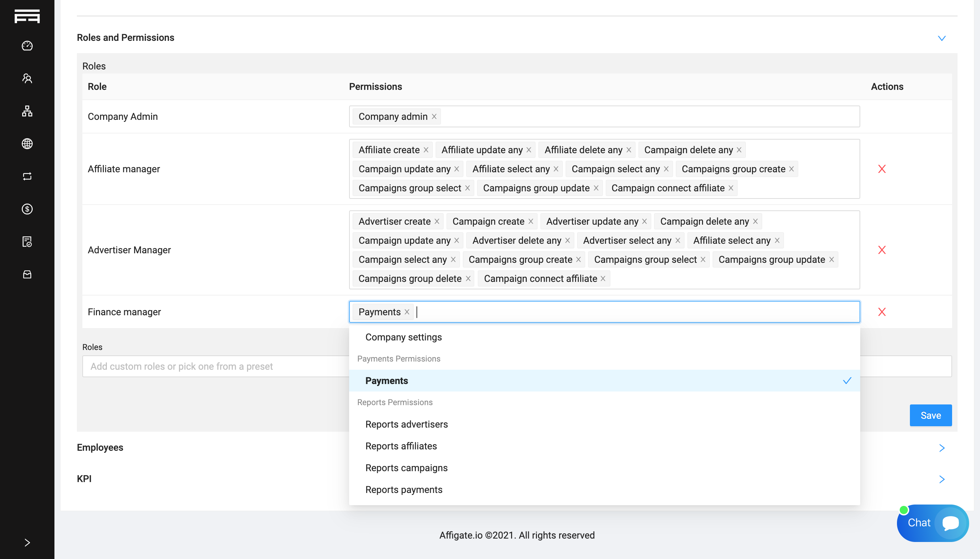The width and height of the screenshot is (980, 559).
Task: Click the report document sidebar icon
Action: tap(27, 241)
